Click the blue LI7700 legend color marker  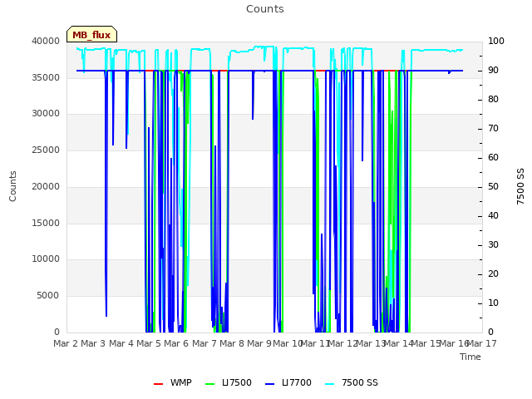tap(269, 384)
